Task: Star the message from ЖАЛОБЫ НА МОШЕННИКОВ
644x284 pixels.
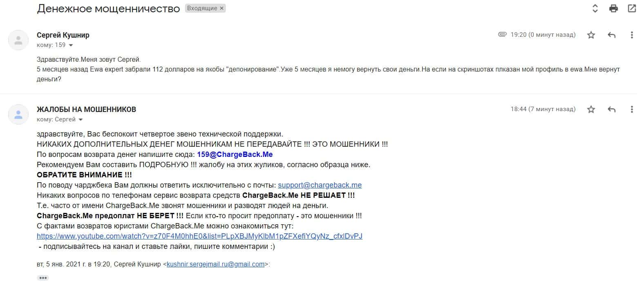Action: coord(591,110)
